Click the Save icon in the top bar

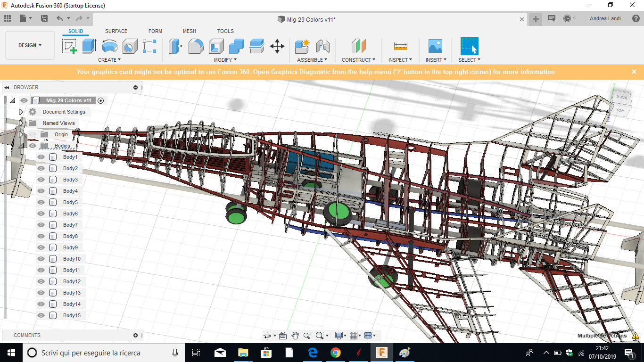point(44,18)
